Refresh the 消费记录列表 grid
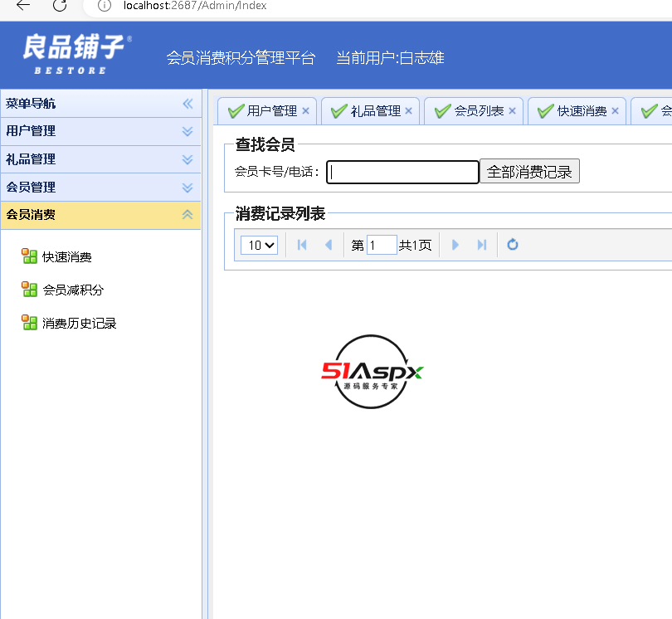672x619 pixels. [513, 245]
